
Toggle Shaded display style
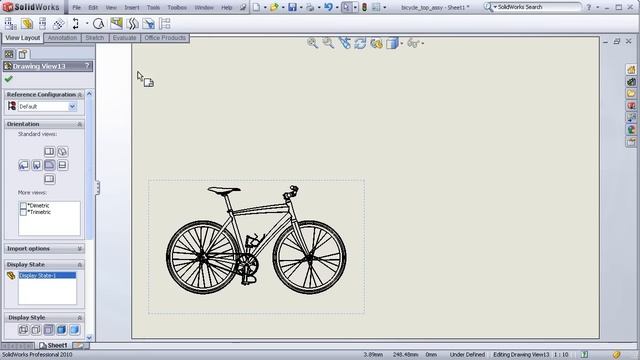[x=74, y=329]
